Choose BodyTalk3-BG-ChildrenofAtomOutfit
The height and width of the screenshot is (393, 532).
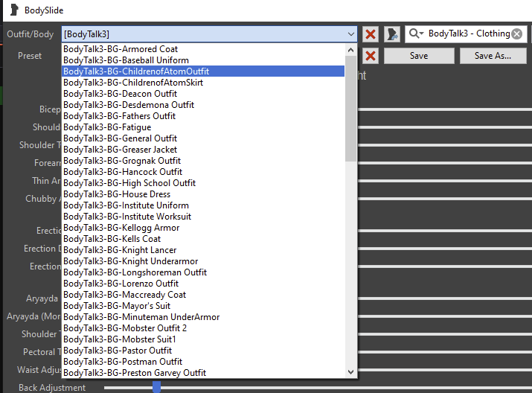[203, 71]
